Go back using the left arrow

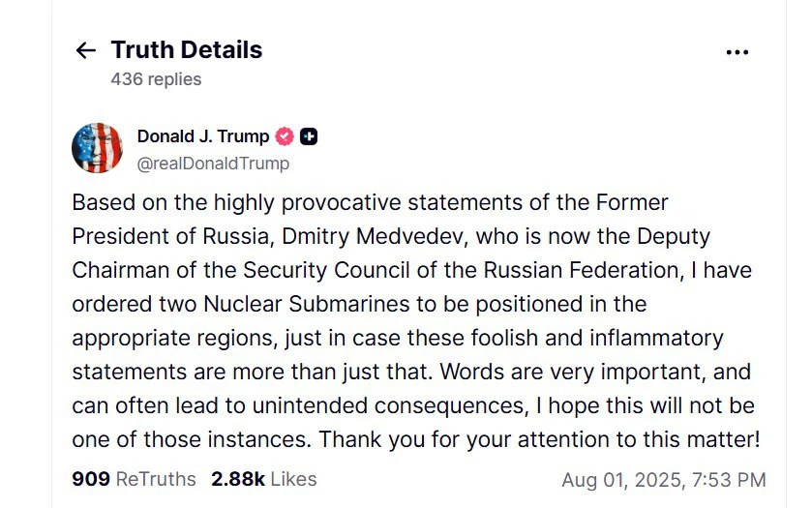[x=85, y=50]
